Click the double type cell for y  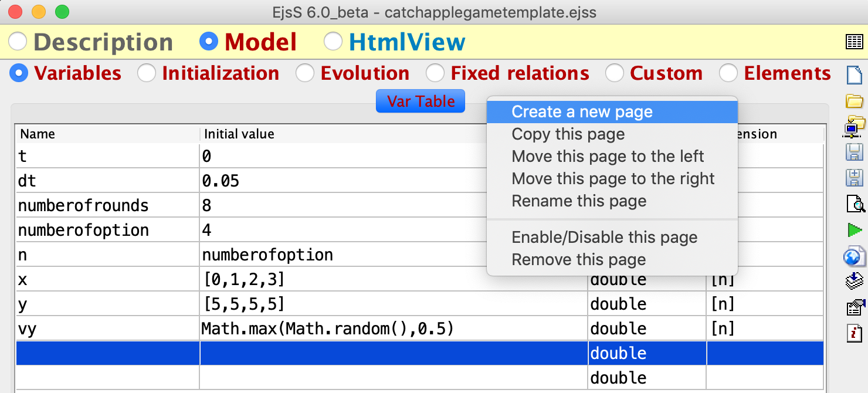click(647, 304)
